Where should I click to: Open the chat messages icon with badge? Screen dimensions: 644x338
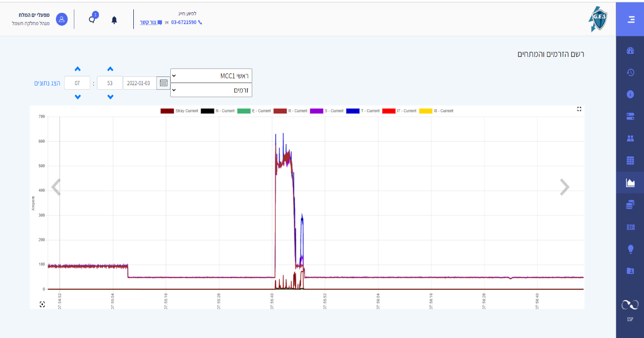point(93,18)
